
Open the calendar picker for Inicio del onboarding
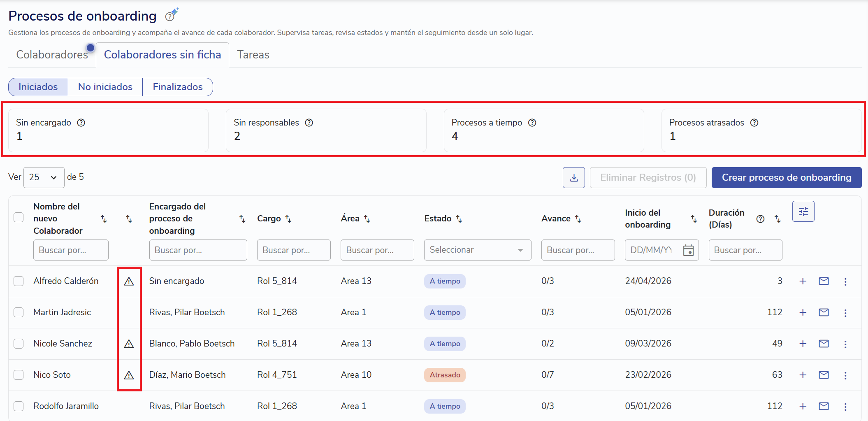pyautogui.click(x=688, y=250)
